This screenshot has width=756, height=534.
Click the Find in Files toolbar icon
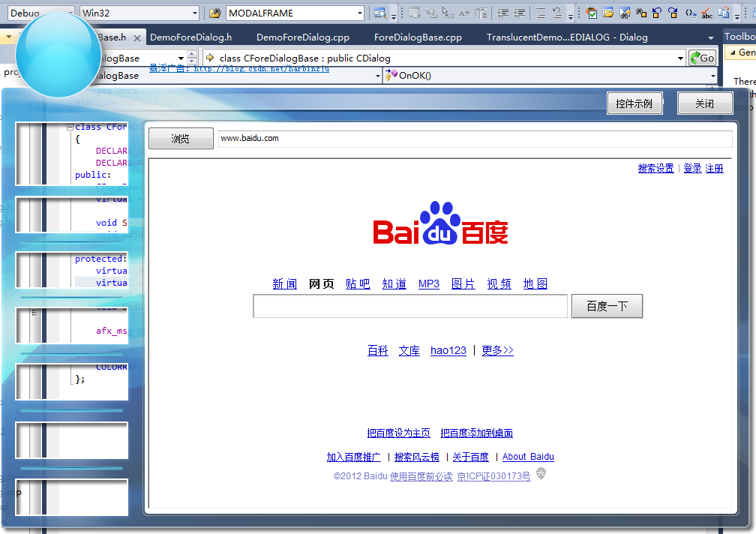(x=380, y=13)
